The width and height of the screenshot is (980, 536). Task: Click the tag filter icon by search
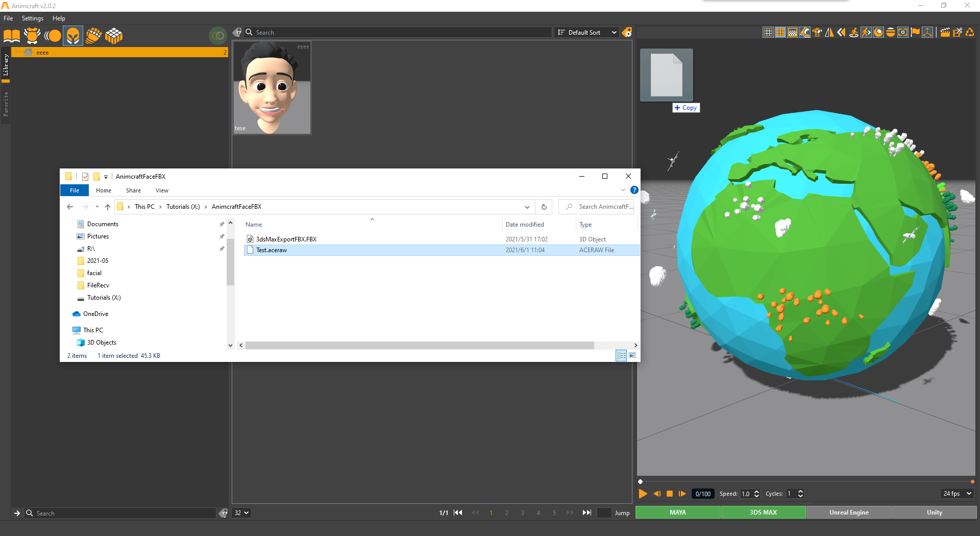click(237, 32)
